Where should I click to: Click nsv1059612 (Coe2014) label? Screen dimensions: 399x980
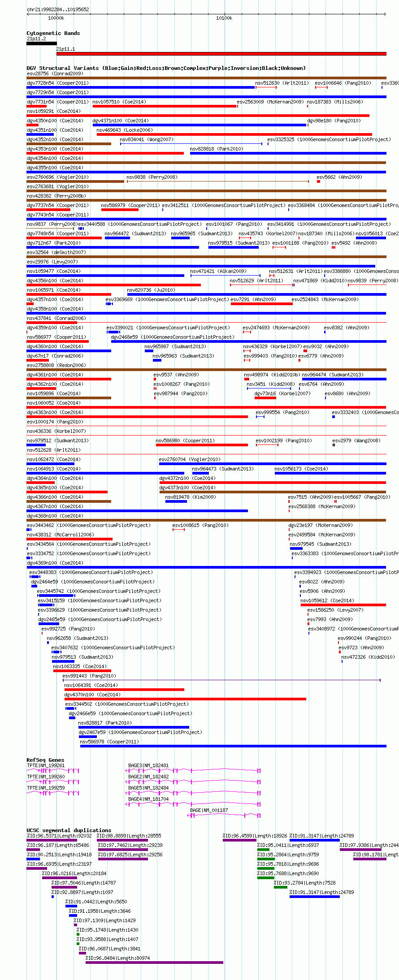click(x=327, y=600)
